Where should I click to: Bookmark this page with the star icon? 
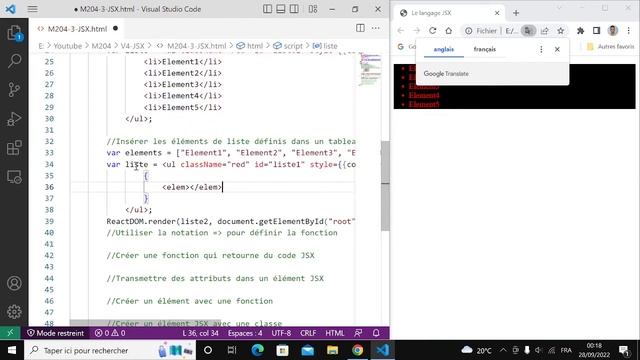point(560,31)
